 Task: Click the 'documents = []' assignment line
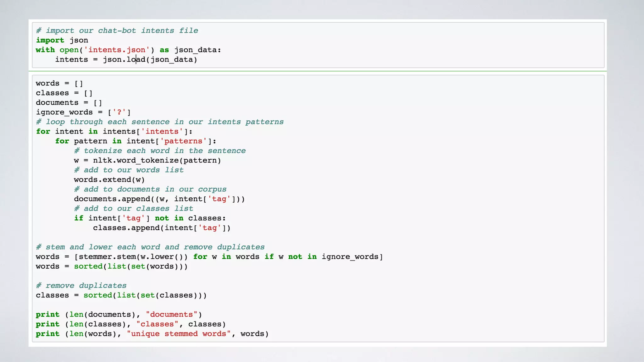[69, 103]
